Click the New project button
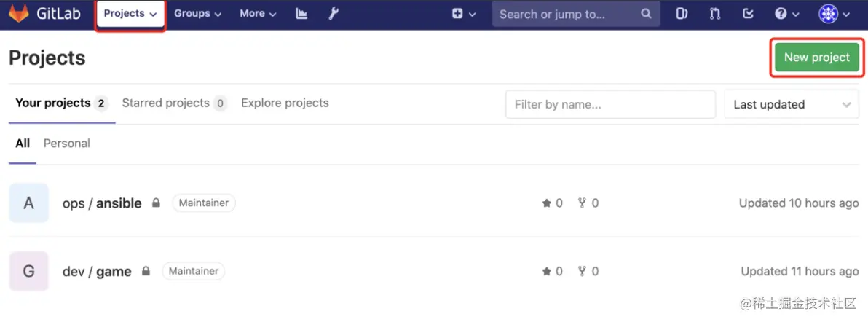 tap(816, 58)
